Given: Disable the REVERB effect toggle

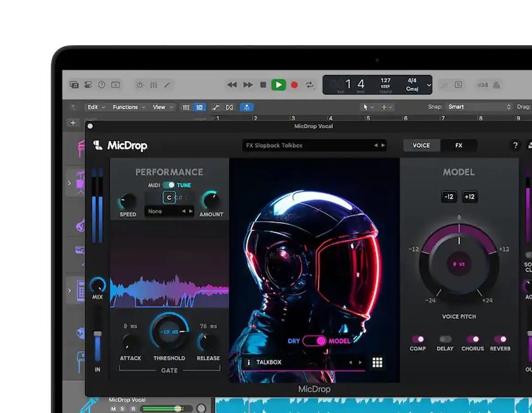Looking at the screenshot, I should (x=500, y=339).
